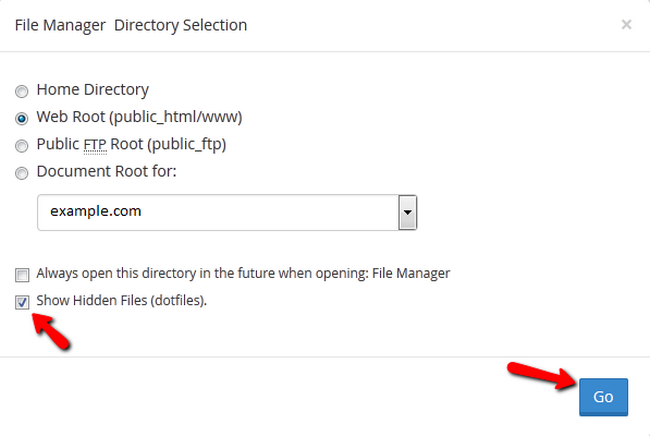The height and width of the screenshot is (436, 650).
Task: Click the dropdown arrow beside example.com
Action: [x=407, y=212]
